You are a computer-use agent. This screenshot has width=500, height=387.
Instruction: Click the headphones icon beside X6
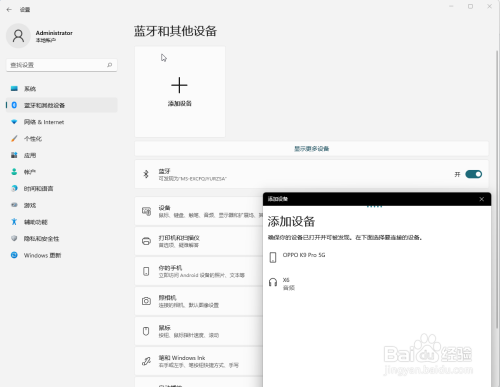[x=273, y=283]
